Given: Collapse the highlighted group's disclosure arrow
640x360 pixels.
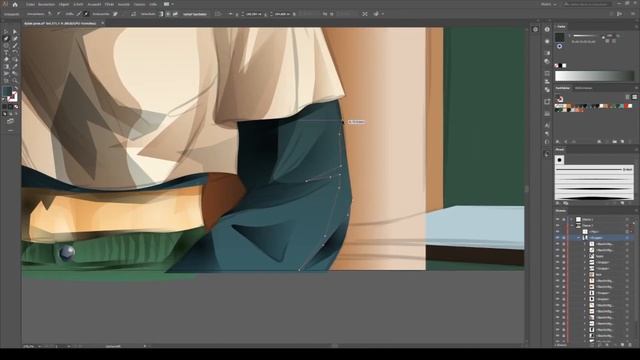Looking at the screenshot, I should (x=578, y=238).
